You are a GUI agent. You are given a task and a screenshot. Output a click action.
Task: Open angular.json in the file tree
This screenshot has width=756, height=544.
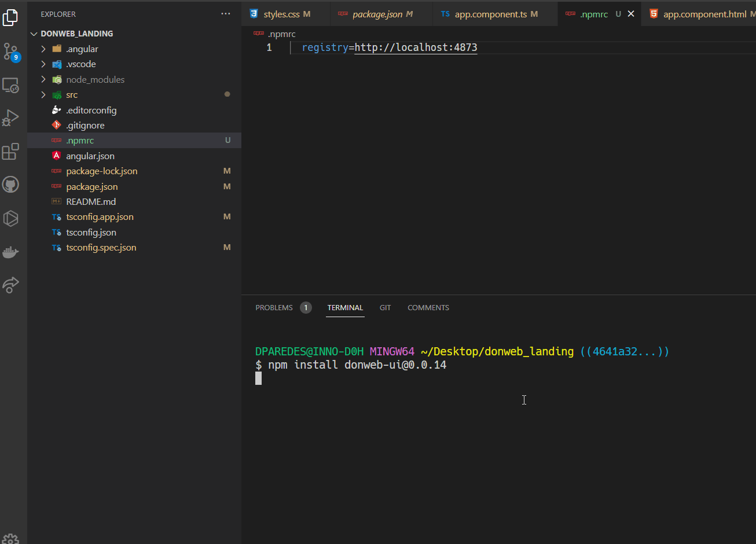(x=90, y=156)
